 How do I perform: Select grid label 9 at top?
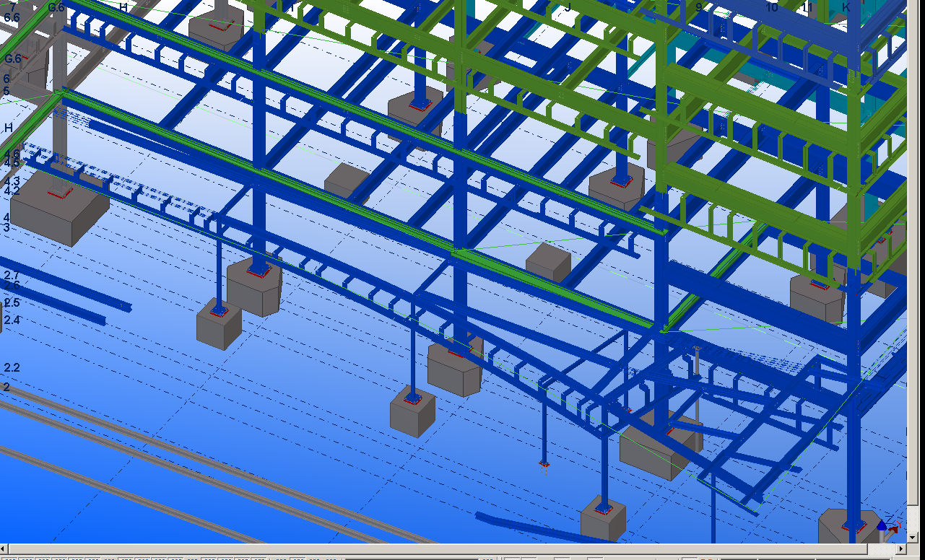(x=698, y=7)
